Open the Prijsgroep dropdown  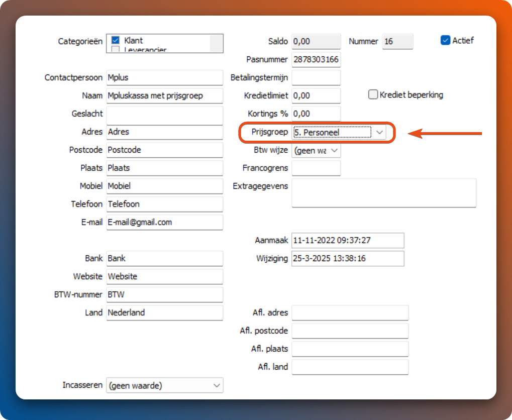tap(380, 132)
